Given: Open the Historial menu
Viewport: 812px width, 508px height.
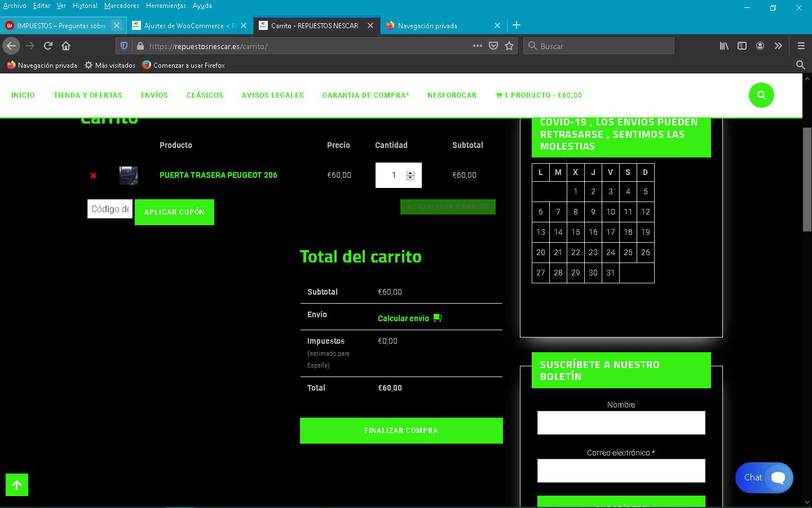Looking at the screenshot, I should 85,6.
